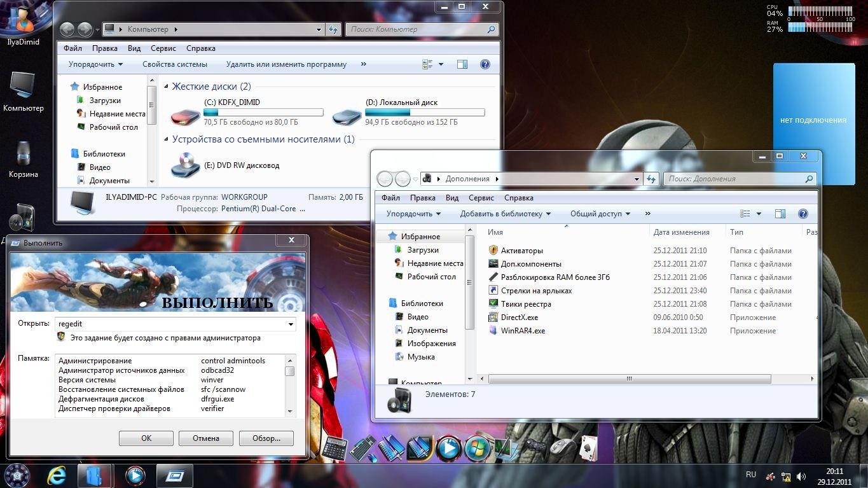This screenshot has width=868, height=488.
Task: Select the (E:) DVD RW дисковод icon
Action: tap(186, 165)
